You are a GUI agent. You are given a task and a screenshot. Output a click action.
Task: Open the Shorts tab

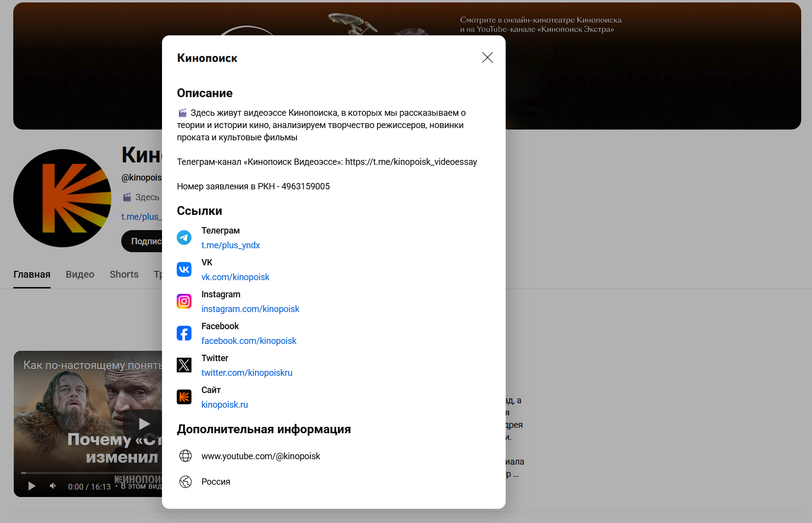(124, 274)
